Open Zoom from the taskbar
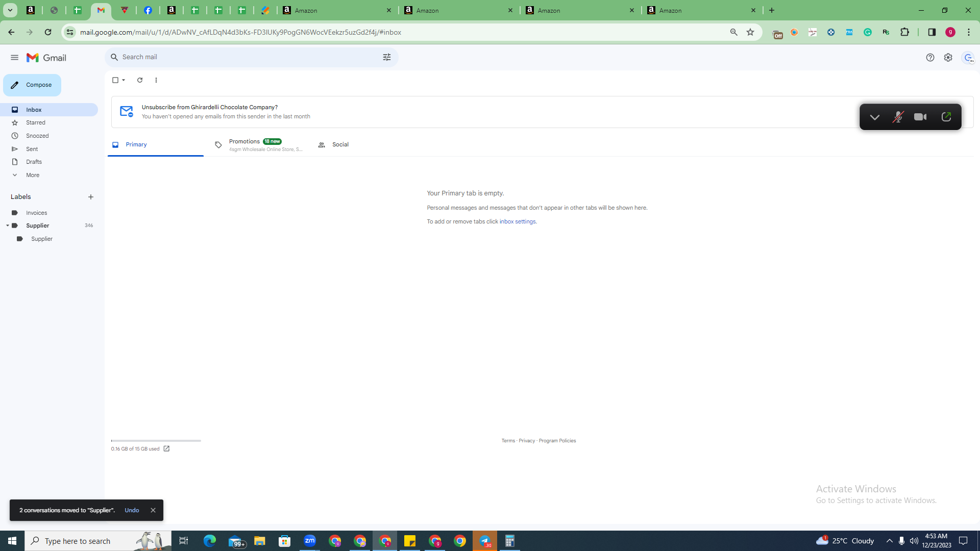This screenshot has width=980, height=551. click(x=310, y=541)
